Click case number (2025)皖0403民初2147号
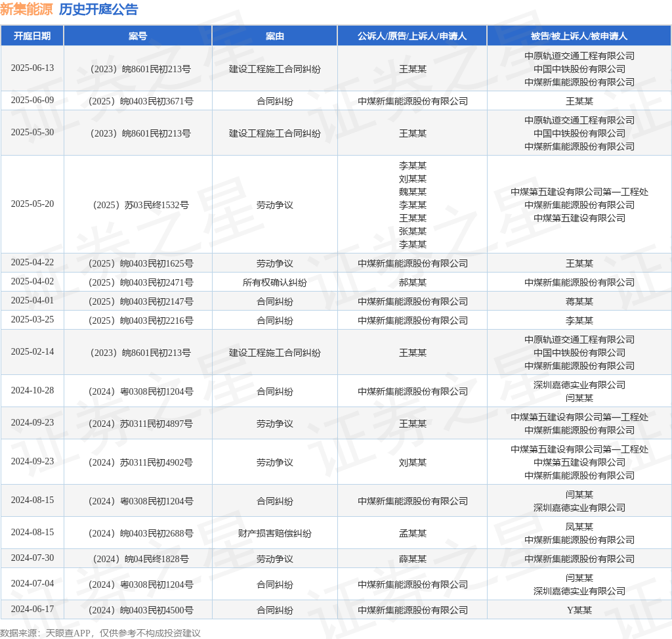672x639 pixels. pos(140,301)
